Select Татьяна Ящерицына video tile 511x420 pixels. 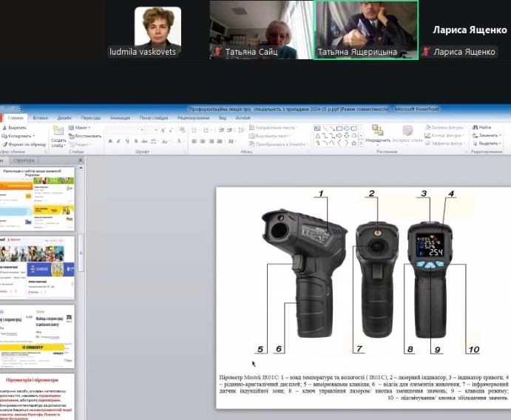tap(365, 30)
